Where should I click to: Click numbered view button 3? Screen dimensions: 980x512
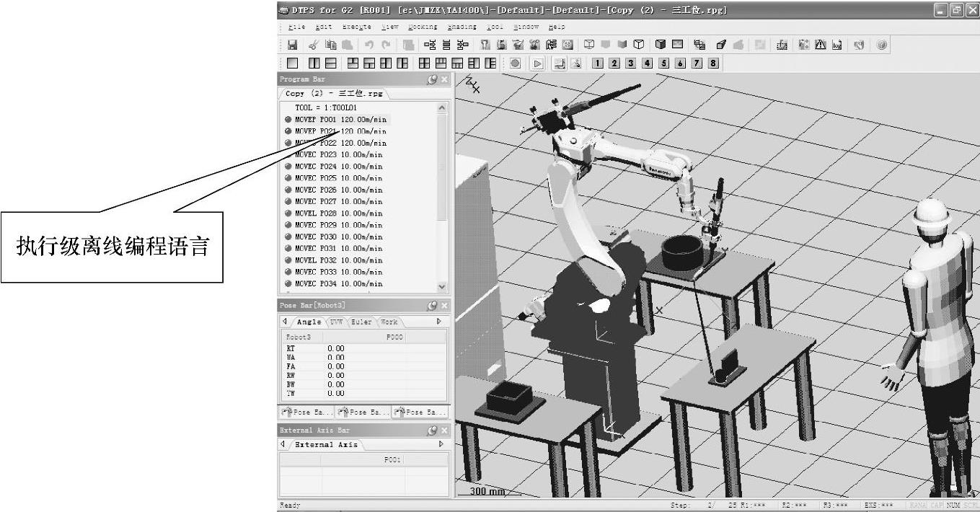pyautogui.click(x=631, y=63)
